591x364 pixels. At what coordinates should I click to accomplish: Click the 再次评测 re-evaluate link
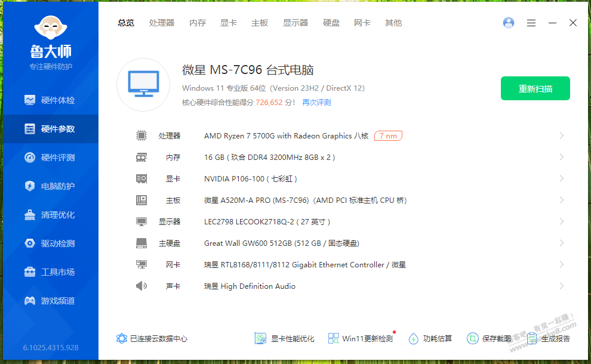click(316, 103)
